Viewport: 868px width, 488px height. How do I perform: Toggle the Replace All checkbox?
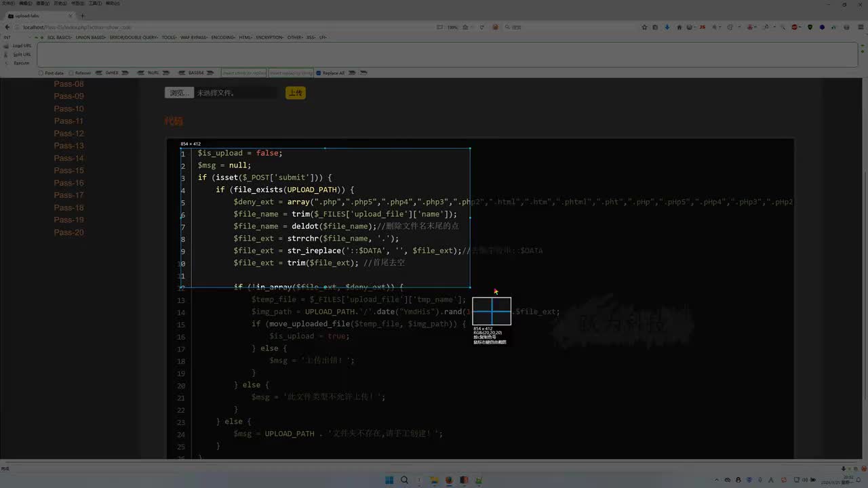pyautogui.click(x=319, y=73)
